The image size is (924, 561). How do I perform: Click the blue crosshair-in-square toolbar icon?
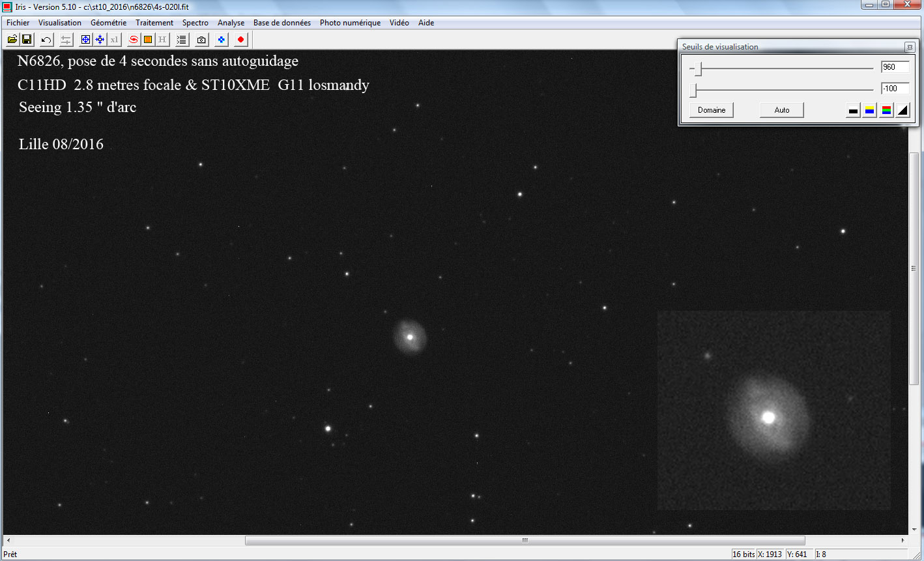pyautogui.click(x=85, y=40)
